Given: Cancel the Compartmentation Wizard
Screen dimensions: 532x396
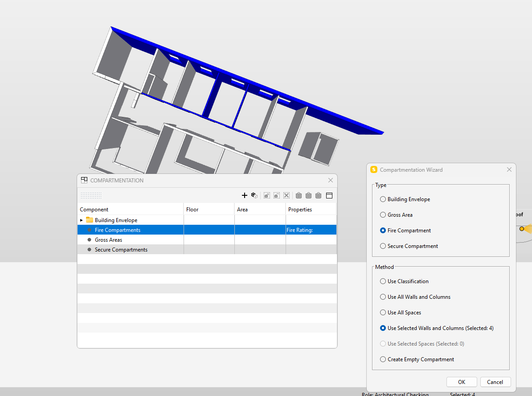Looking at the screenshot, I should (x=495, y=382).
